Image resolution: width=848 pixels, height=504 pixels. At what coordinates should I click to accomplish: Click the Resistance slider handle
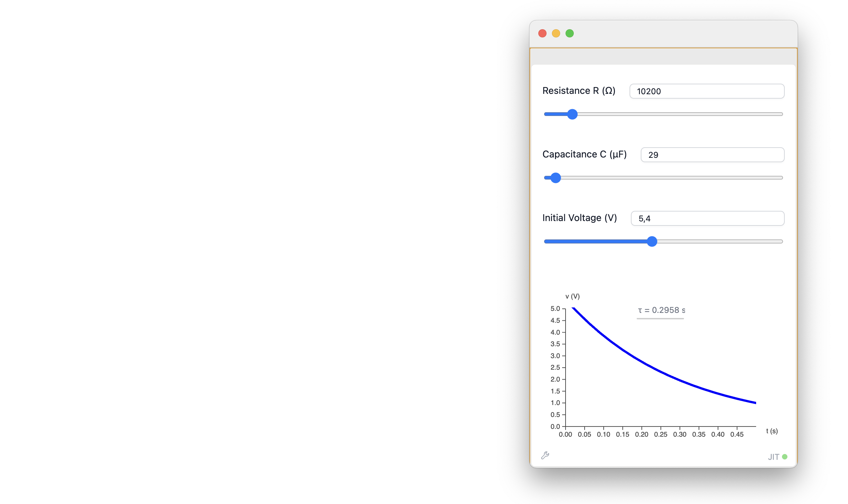[x=572, y=114]
